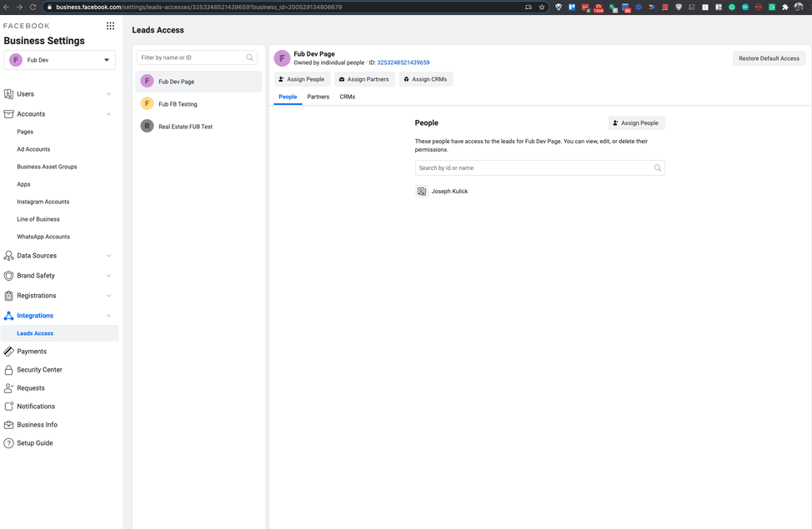This screenshot has width=812, height=529.
Task: Select Leads Access in sidebar
Action: [x=59, y=333]
